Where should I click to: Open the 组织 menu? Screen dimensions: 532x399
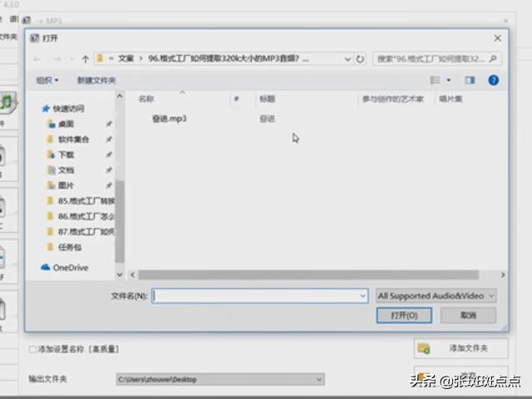(x=47, y=80)
